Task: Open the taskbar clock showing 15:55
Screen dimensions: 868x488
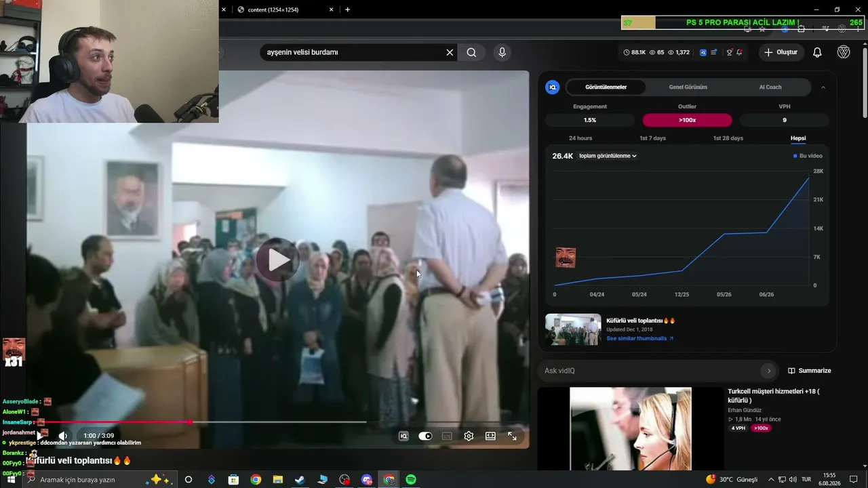Action: pyautogui.click(x=829, y=479)
